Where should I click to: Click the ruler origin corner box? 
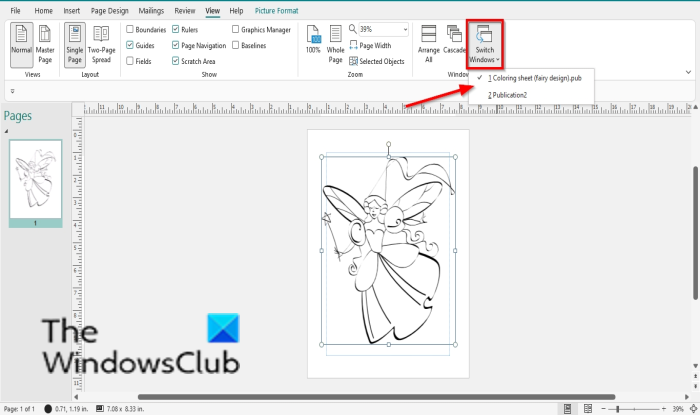[x=78, y=109]
